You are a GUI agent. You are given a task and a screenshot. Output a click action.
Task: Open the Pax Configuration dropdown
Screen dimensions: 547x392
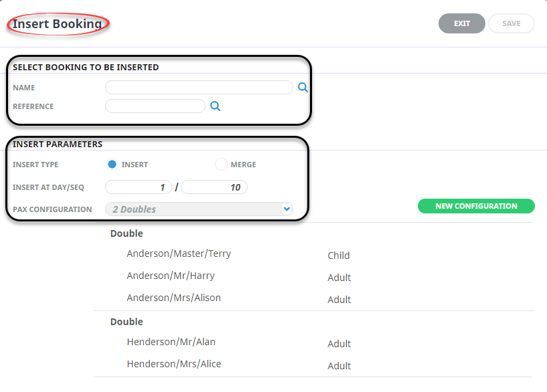point(199,209)
